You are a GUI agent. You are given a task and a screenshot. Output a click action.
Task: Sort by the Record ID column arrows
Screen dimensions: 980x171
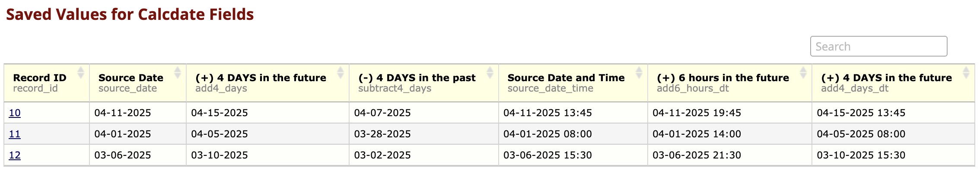point(80,73)
